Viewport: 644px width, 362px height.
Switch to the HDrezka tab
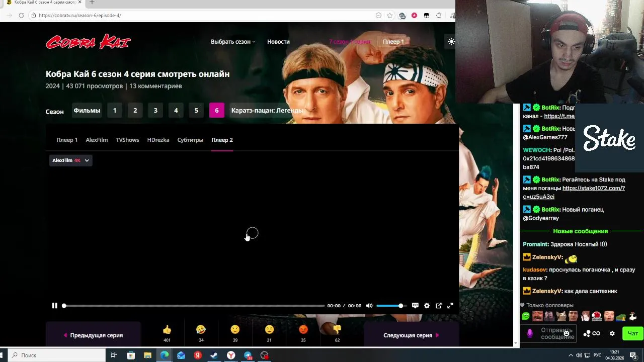click(x=158, y=140)
